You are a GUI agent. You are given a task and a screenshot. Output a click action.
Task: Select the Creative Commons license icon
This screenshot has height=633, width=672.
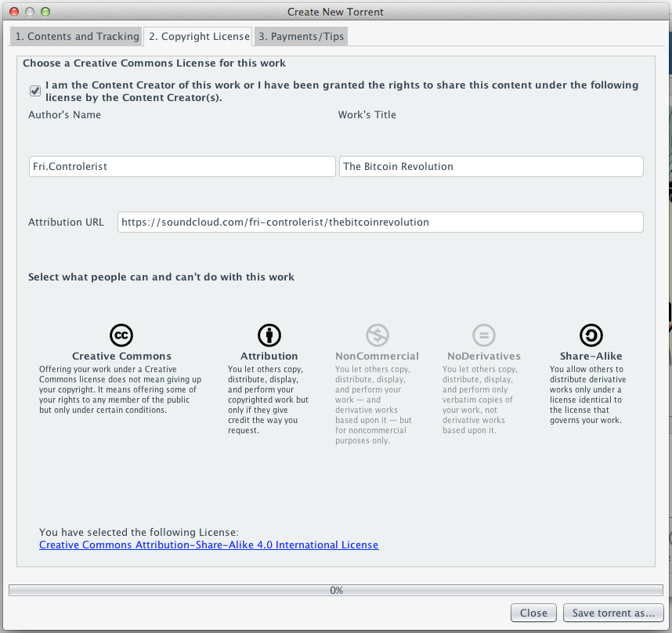(x=121, y=335)
